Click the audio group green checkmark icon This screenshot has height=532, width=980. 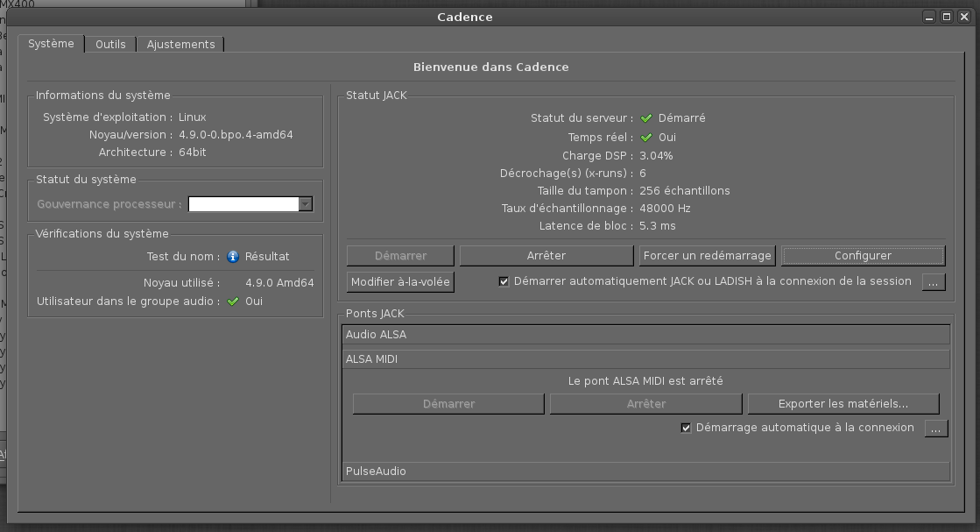233,301
